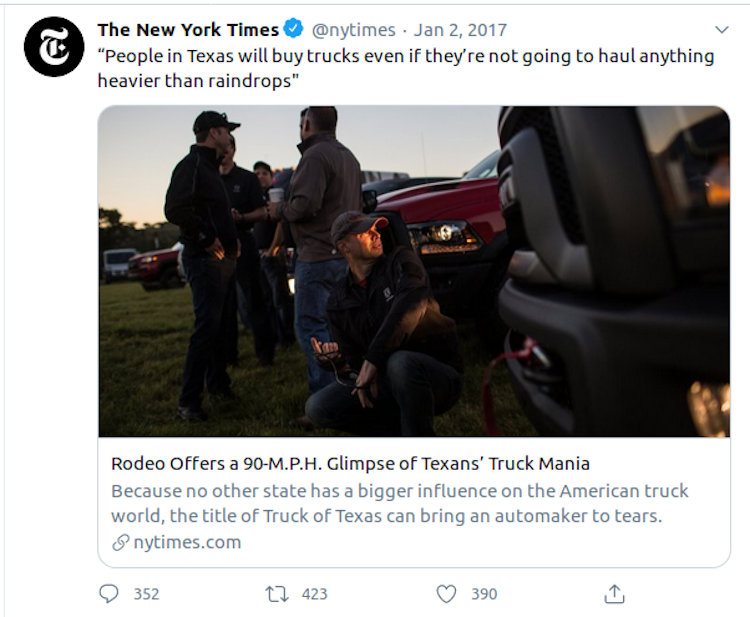Click the 352 reply count
This screenshot has width=750, height=617.
(146, 594)
